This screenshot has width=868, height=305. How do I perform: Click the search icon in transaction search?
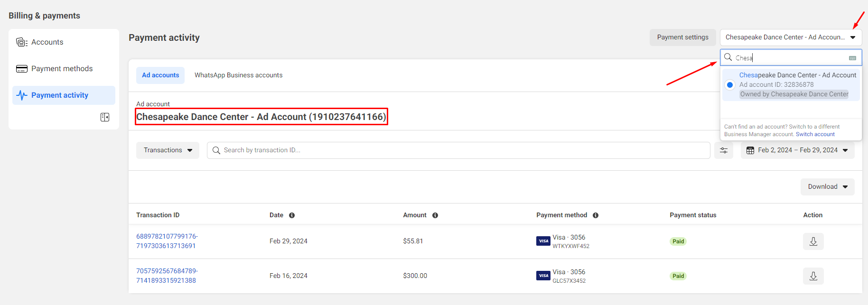click(216, 150)
